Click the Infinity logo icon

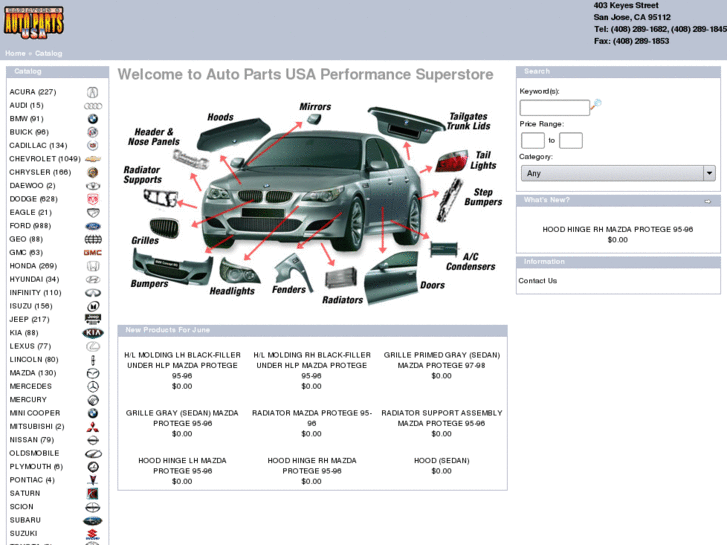(x=93, y=293)
